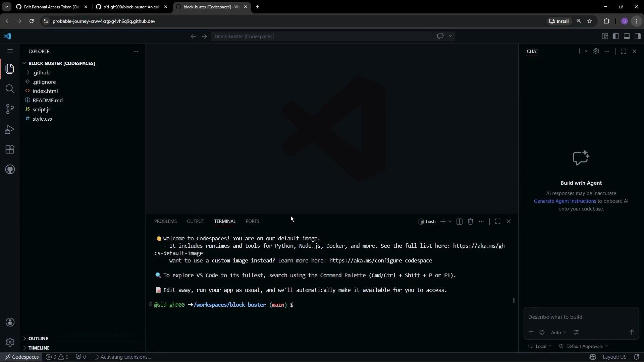Click the Generate Agent Instructions link
The height and width of the screenshot is (362, 644).
tap(565, 201)
